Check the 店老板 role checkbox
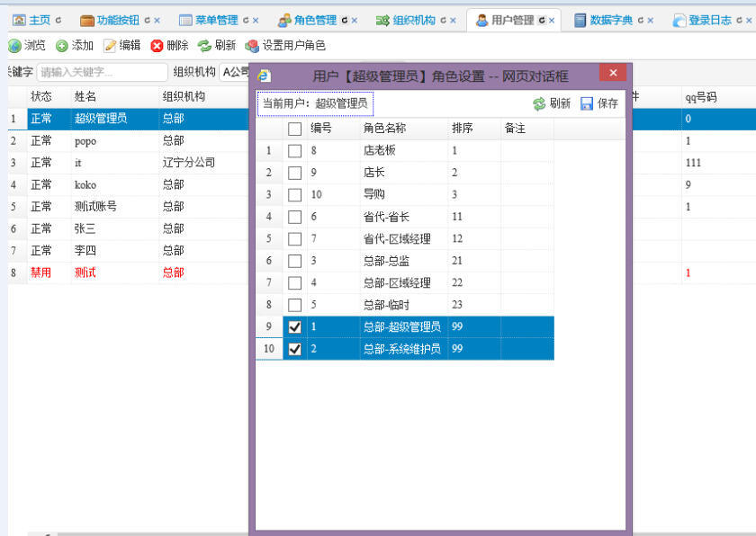The image size is (756, 536). 294,152
